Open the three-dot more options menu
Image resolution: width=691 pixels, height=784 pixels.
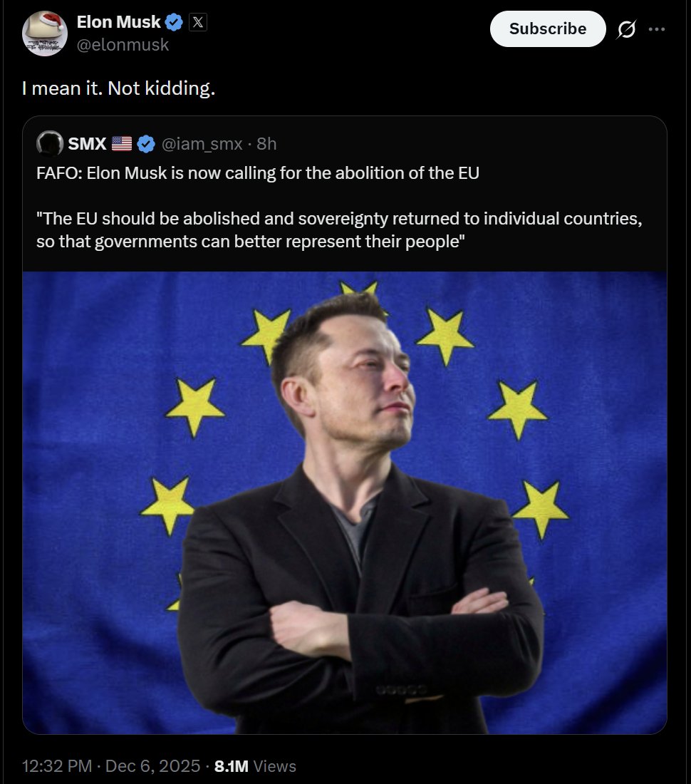[x=657, y=29]
